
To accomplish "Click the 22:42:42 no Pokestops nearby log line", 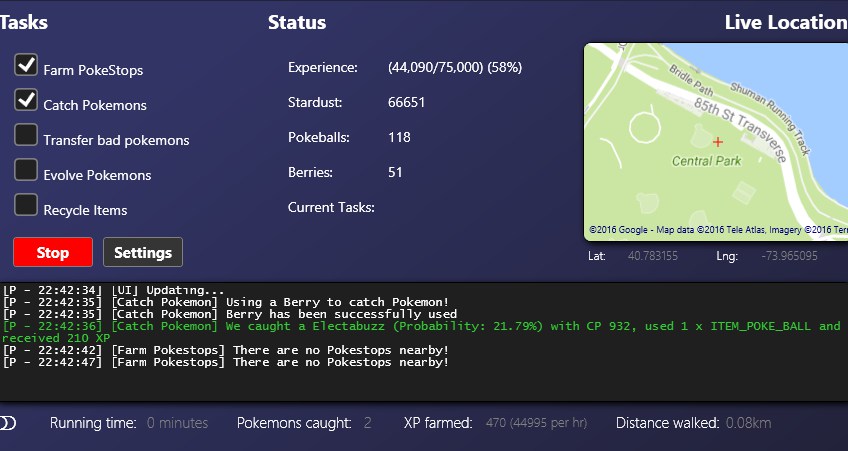I will click(226, 350).
